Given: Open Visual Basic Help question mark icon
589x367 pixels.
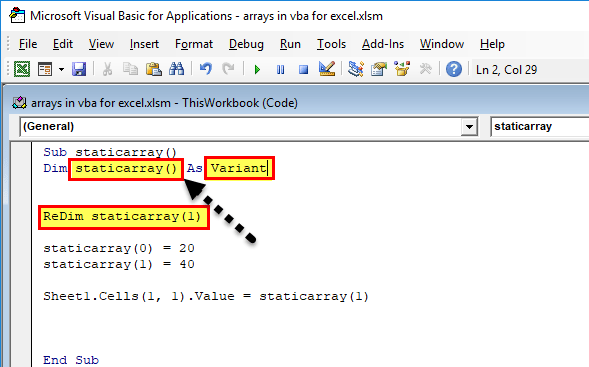Looking at the screenshot, I should coord(454,69).
